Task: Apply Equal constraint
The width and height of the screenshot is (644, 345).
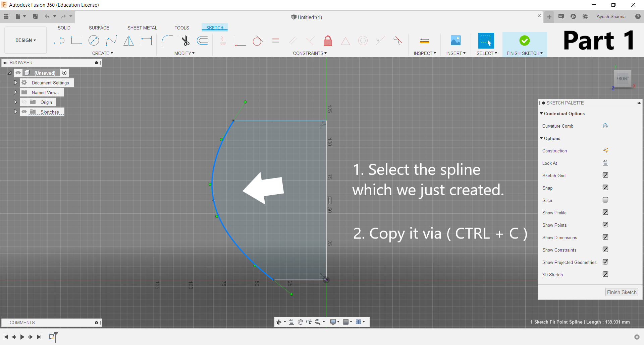Action: click(x=276, y=41)
